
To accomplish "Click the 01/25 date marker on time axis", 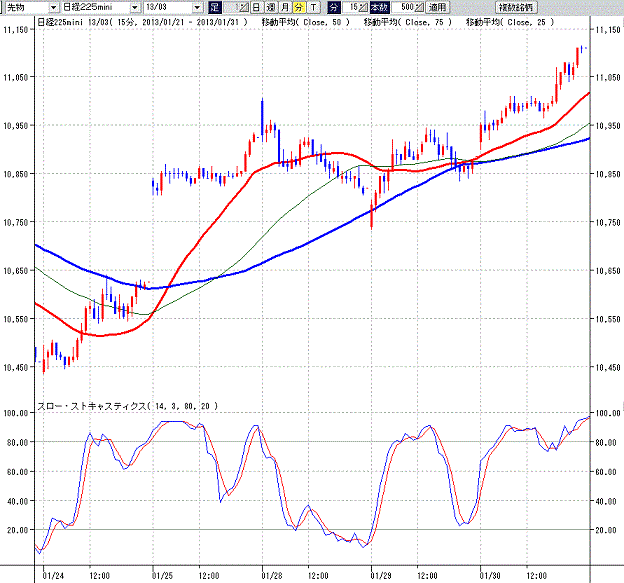I will coord(162,576).
